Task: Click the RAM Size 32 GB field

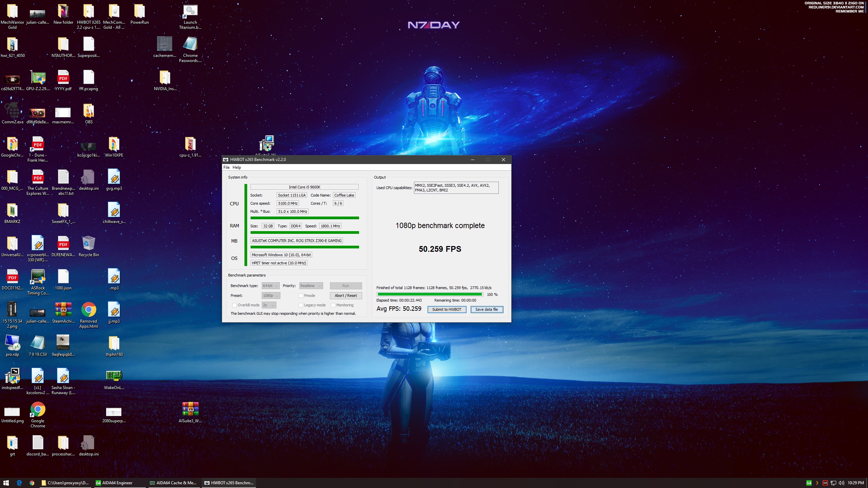Action: [x=268, y=226]
